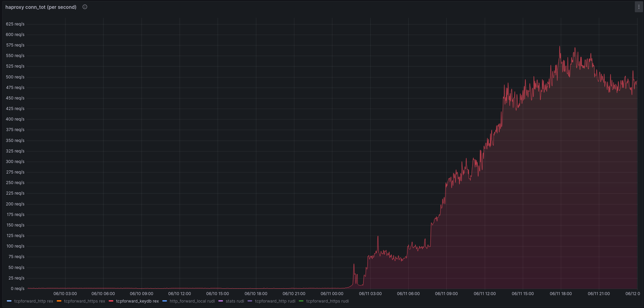The image size is (644, 308).
Task: Toggle tcpforward_keydb rex legend series
Action: [x=137, y=301]
